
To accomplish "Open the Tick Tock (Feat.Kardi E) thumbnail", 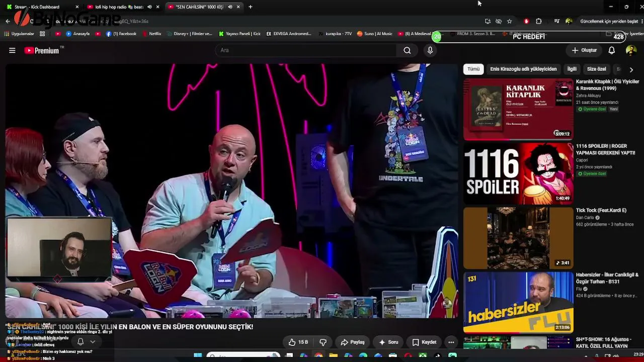I will [x=518, y=238].
